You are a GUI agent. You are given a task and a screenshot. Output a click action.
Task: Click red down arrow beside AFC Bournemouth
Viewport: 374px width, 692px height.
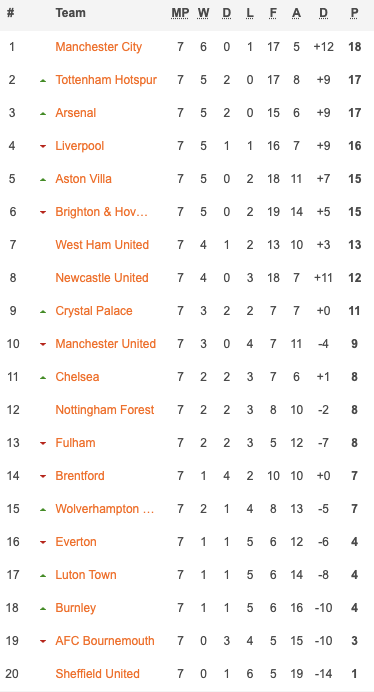tap(43, 641)
